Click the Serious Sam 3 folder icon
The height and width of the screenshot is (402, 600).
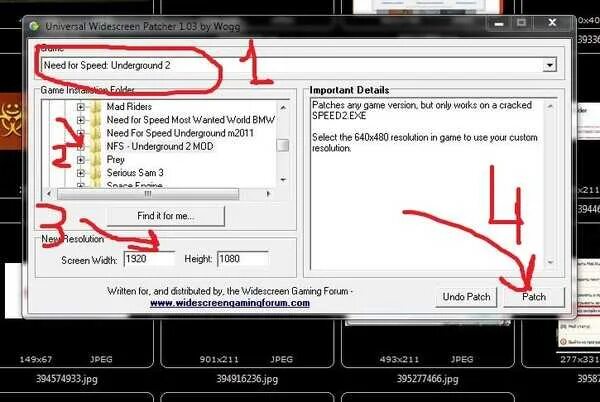coord(95,173)
